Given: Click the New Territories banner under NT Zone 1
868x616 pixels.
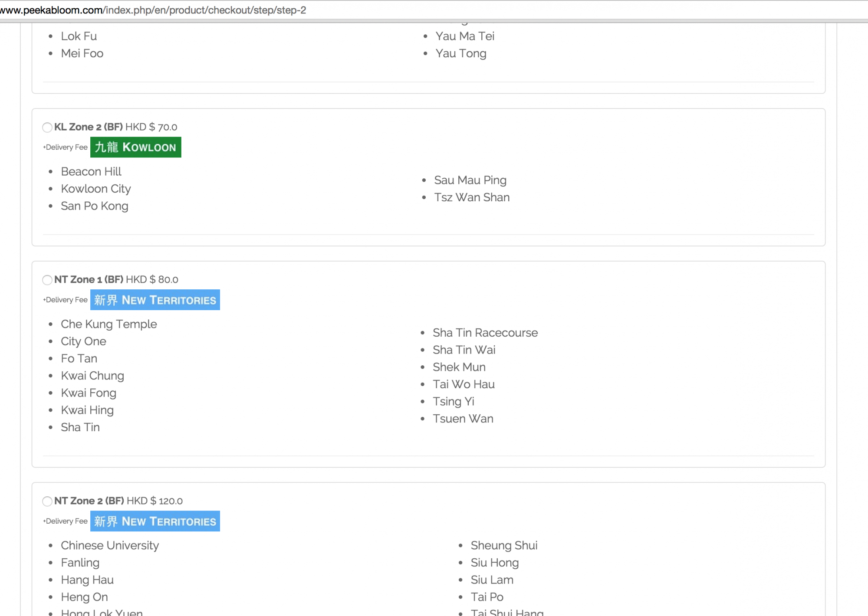Looking at the screenshot, I should click(x=155, y=300).
